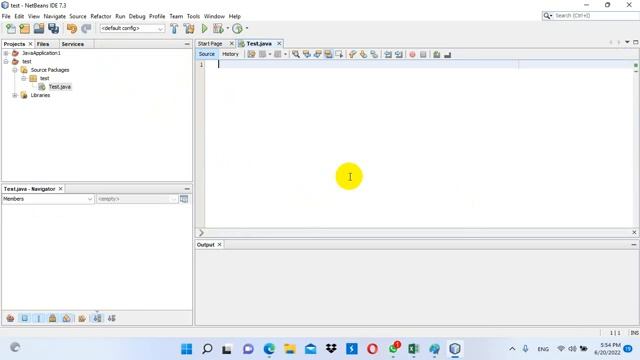Click the Debug Project icon
This screenshot has height=360, width=640.
click(x=218, y=29)
